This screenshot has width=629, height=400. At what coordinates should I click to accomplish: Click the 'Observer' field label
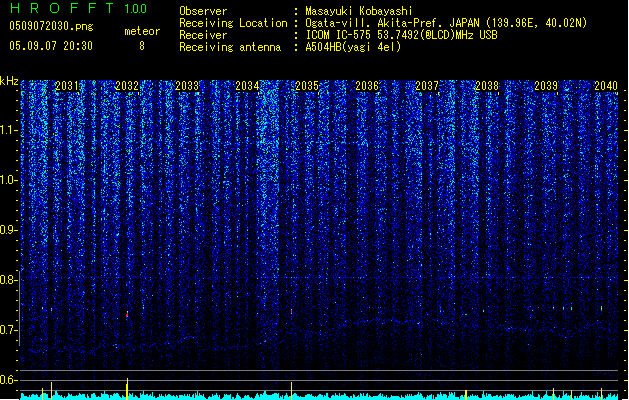point(203,11)
